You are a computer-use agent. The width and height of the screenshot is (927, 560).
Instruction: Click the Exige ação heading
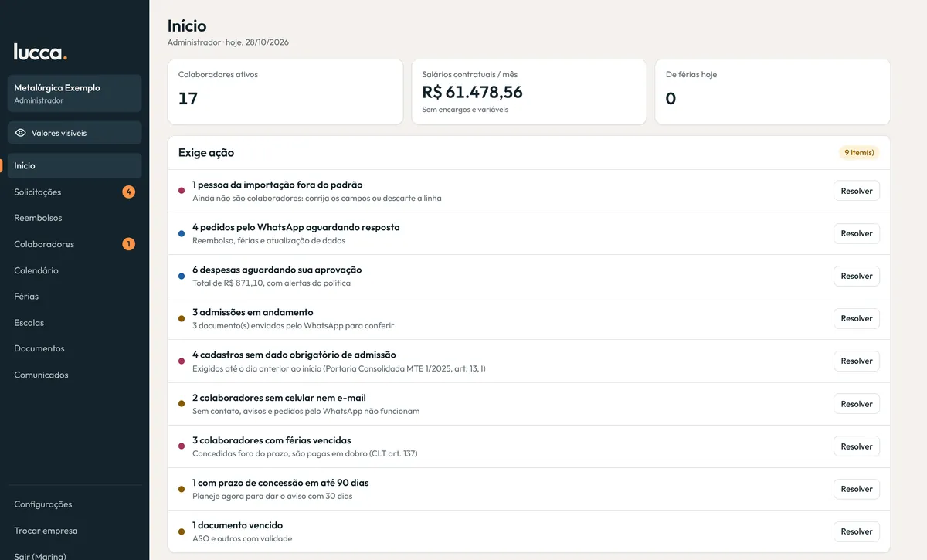coord(206,153)
